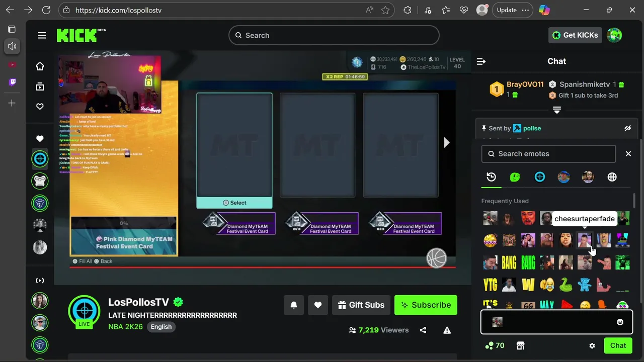Screen dimensions: 644x362
Task: Report the stream with warning icon
Action: (447, 330)
